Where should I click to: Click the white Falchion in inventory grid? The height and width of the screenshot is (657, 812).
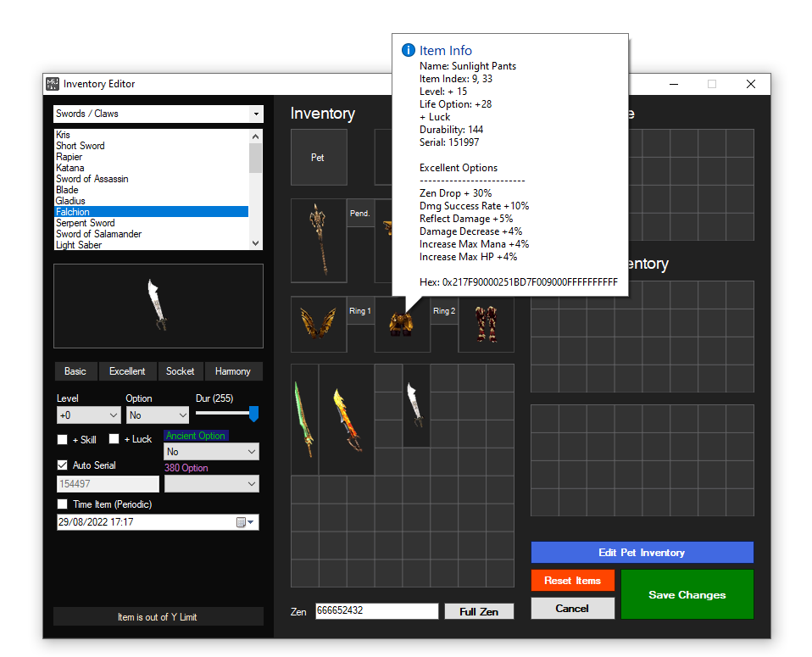click(415, 404)
